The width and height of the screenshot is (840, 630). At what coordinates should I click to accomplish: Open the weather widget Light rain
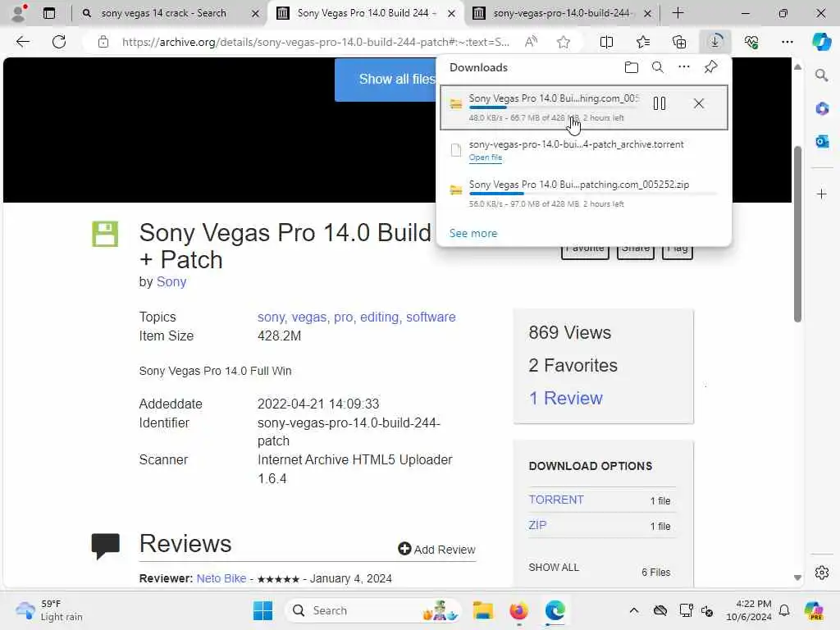pos(48,610)
